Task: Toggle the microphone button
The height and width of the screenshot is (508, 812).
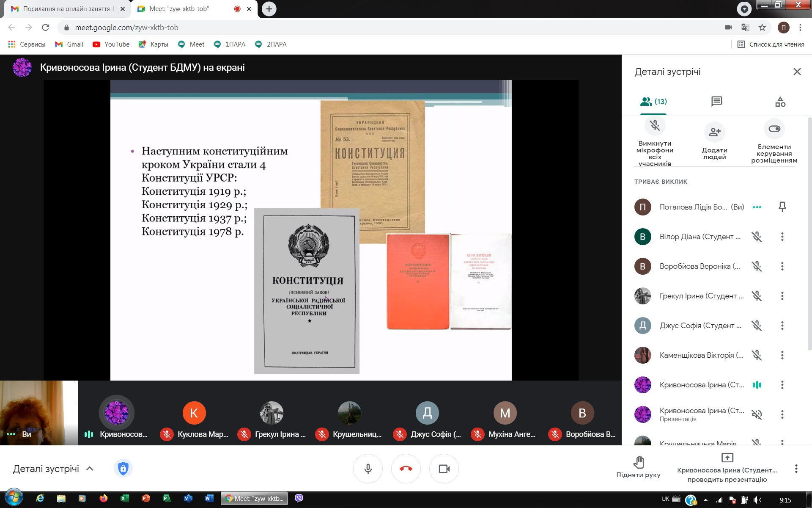Action: 368,469
